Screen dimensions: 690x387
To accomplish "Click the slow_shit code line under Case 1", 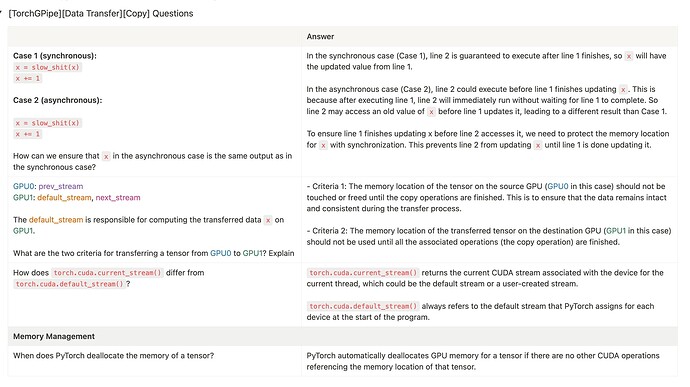I will [x=48, y=67].
